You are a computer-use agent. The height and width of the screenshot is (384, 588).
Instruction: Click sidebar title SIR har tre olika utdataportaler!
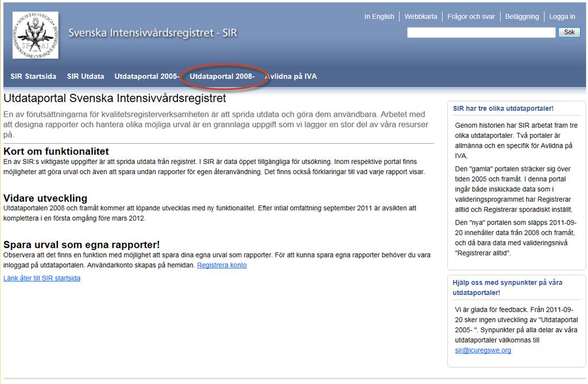coord(503,109)
